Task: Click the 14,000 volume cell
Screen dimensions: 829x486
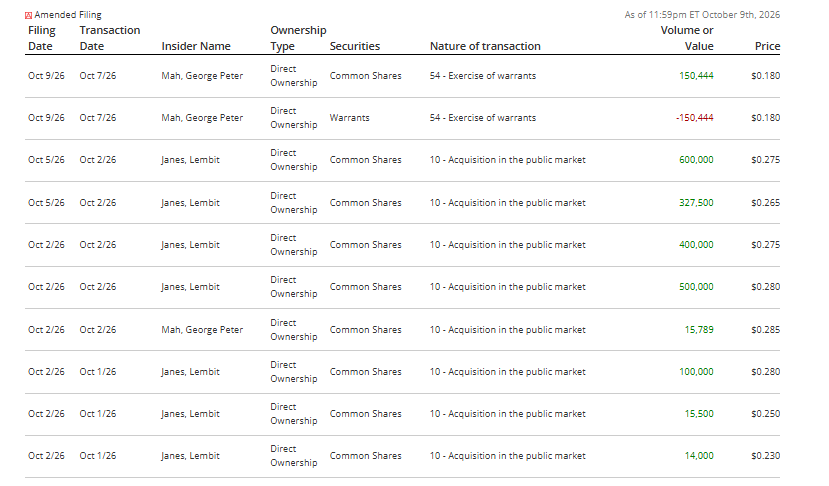Action: [699, 455]
